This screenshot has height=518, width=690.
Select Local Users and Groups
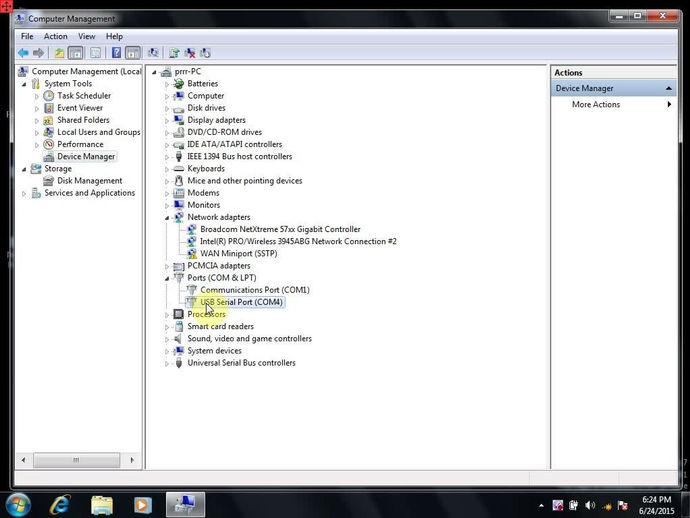pyautogui.click(x=99, y=132)
